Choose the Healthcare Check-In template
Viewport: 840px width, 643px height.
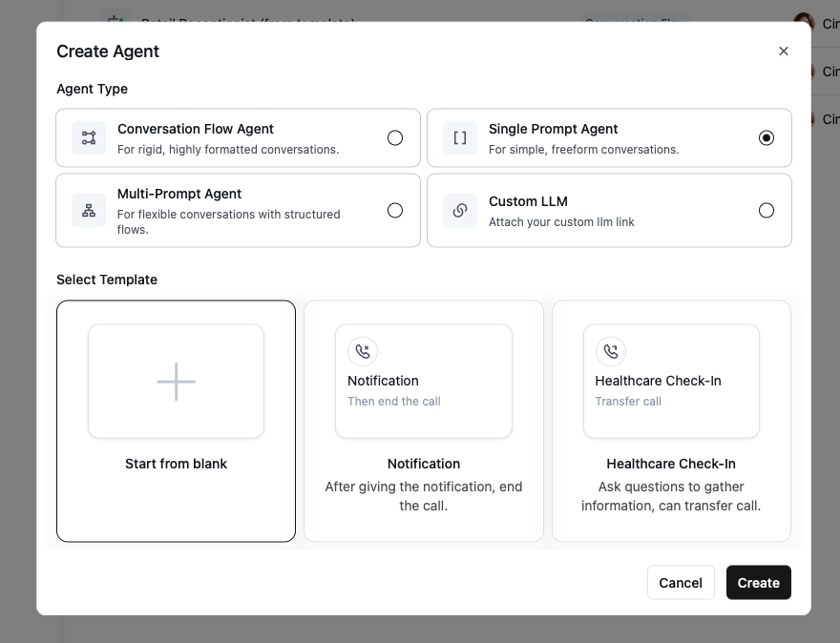[671, 420]
